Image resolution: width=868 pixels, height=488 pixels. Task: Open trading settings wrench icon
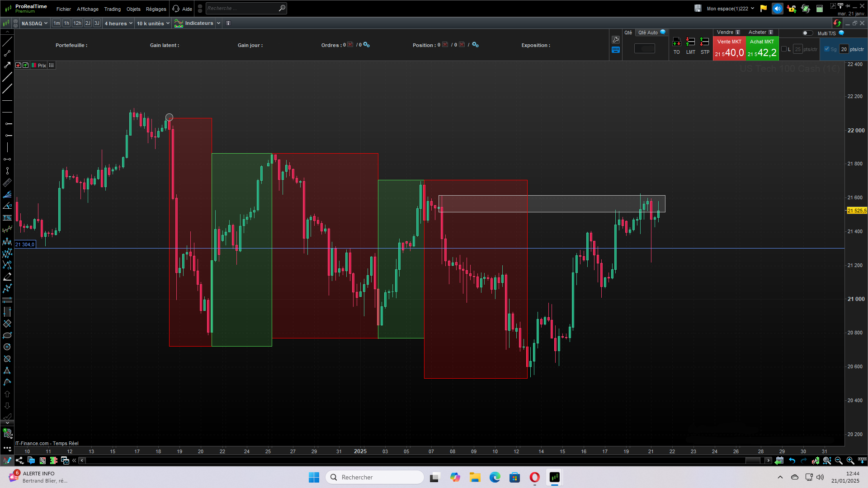(x=615, y=40)
